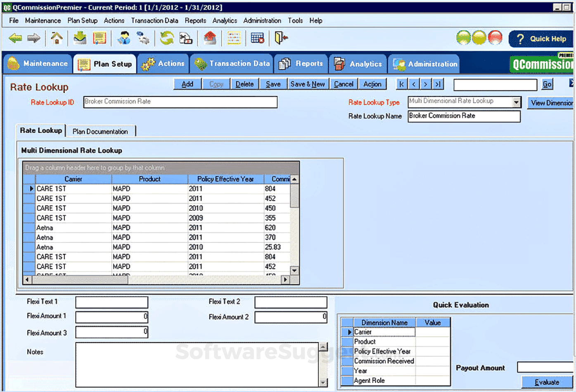Click the green circular refresh arrows icon
Viewport: 576px width, 392px height.
click(167, 38)
